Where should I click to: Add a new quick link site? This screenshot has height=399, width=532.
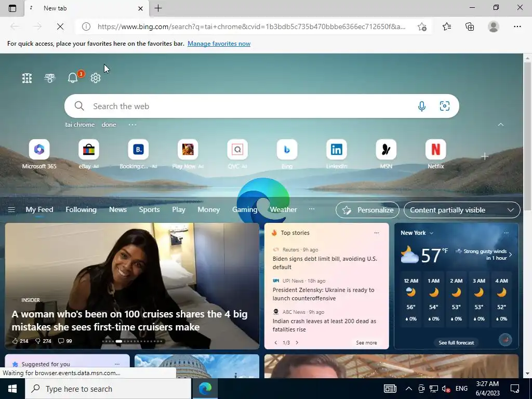[x=485, y=156]
